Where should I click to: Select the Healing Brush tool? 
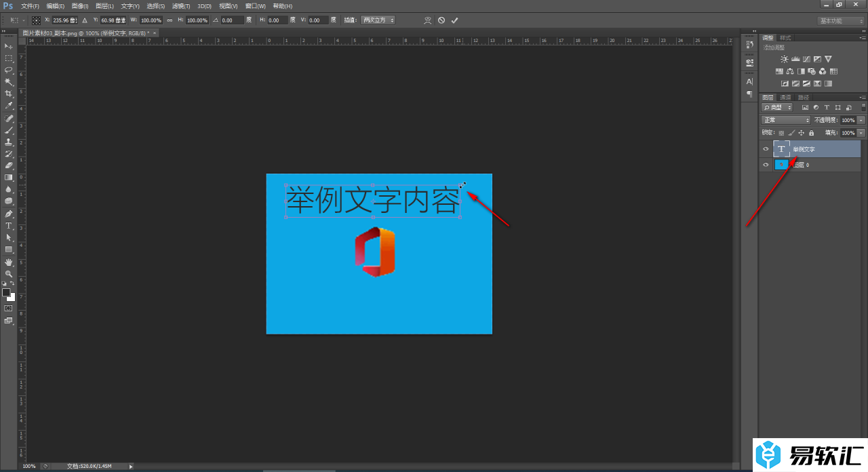pyautogui.click(x=9, y=118)
